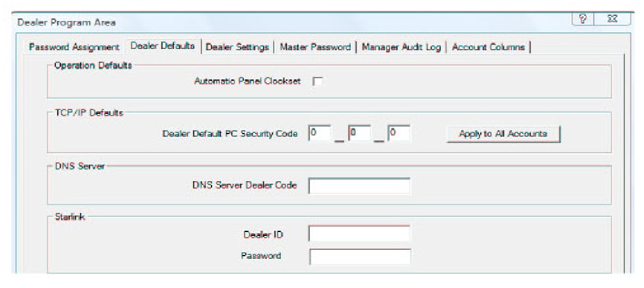This screenshot has width=644, height=288.
Task: Click the Dealer Program Area title bar
Action: (254, 22)
